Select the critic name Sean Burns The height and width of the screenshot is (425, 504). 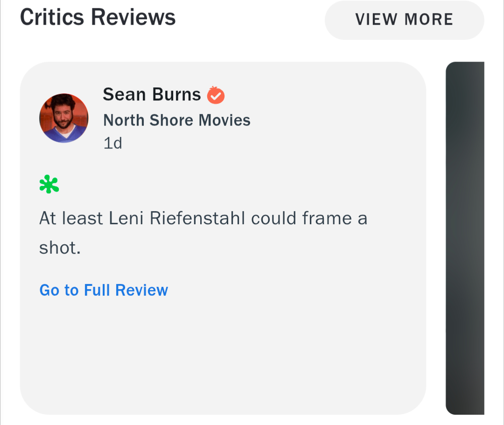pyautogui.click(x=152, y=95)
